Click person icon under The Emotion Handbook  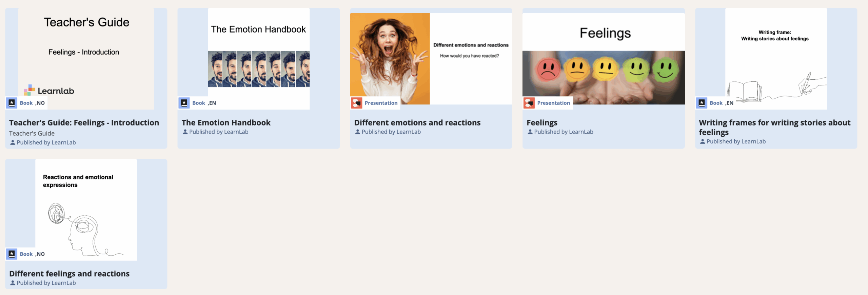[185, 132]
